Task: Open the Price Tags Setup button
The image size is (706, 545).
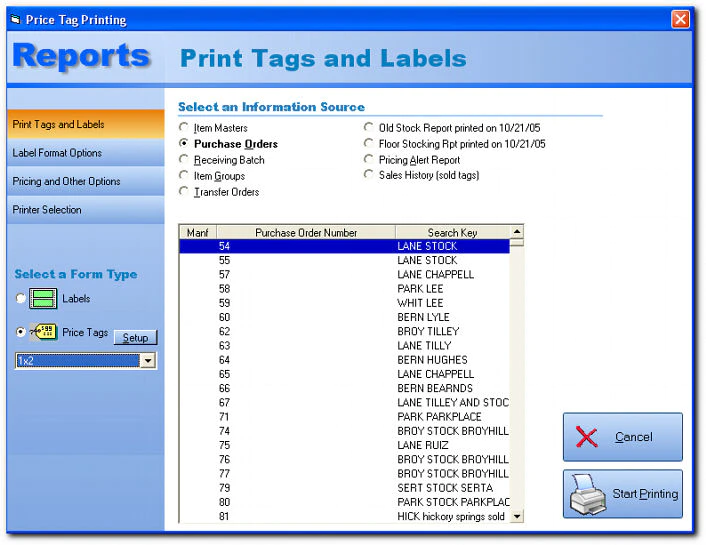Action: pyautogui.click(x=135, y=338)
